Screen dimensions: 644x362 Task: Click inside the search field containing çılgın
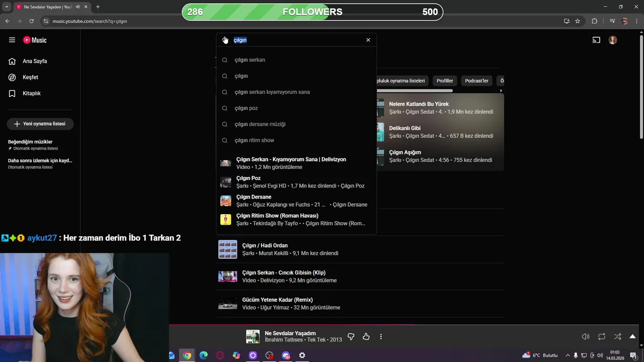[297, 40]
